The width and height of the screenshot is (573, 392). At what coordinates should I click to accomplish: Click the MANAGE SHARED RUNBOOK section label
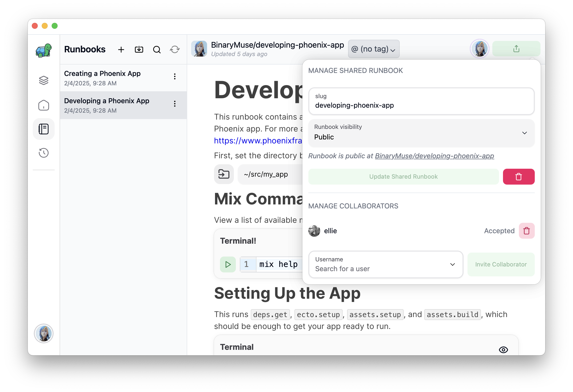point(356,70)
